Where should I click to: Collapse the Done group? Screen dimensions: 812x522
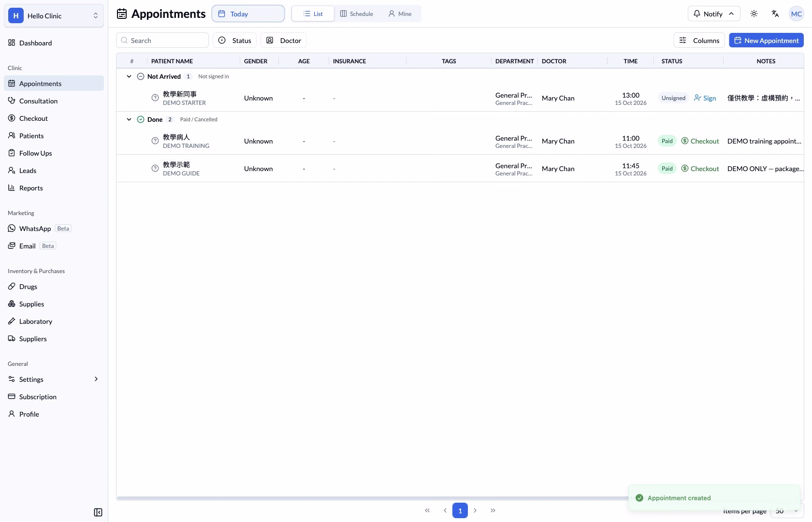(x=129, y=119)
